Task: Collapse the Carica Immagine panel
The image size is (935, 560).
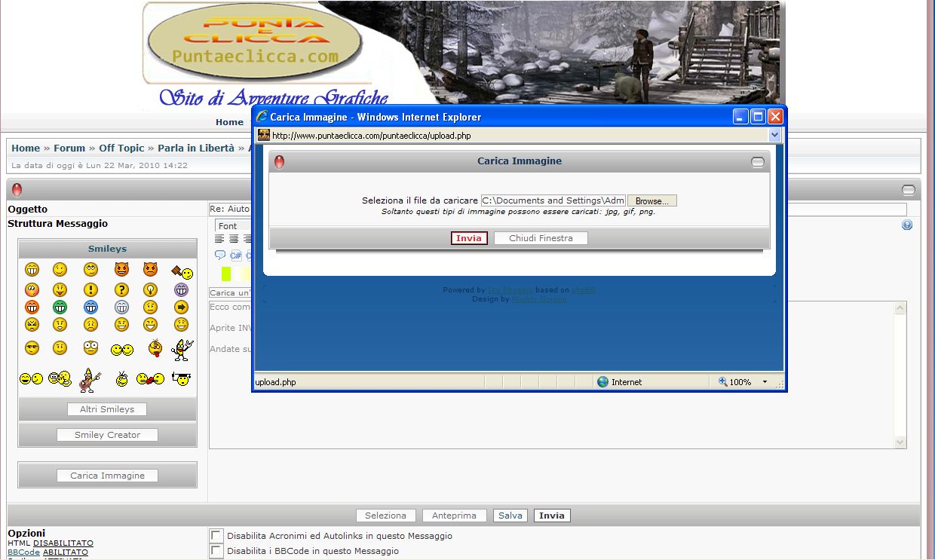Action: pos(758,162)
